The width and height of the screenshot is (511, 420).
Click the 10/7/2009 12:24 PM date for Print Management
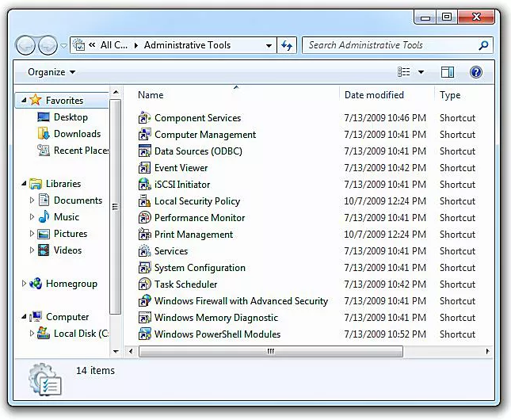[385, 234]
